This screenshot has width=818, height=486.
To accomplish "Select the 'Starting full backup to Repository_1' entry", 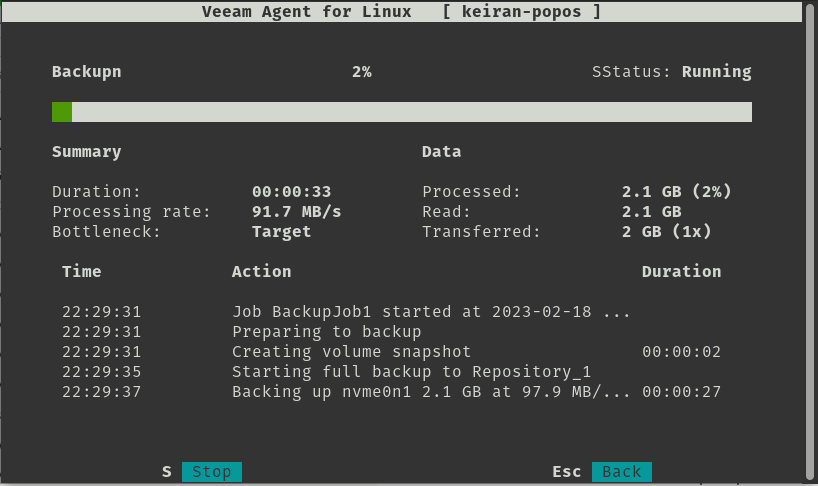I will (391, 372).
